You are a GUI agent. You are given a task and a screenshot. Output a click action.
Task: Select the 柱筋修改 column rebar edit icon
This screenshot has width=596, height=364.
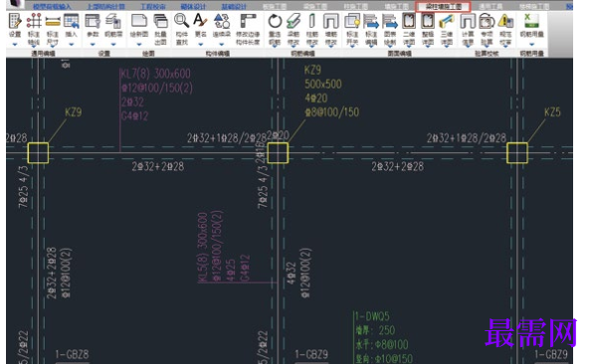312,21
